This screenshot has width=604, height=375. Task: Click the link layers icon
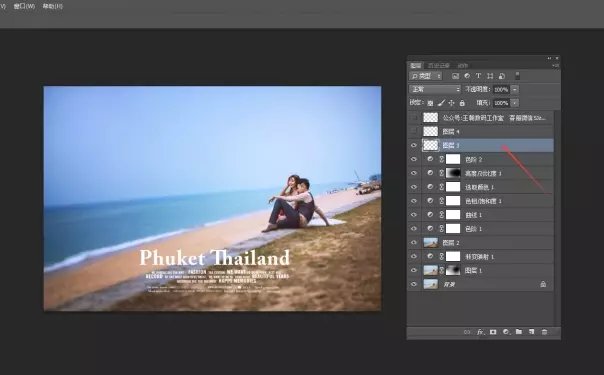click(x=467, y=332)
